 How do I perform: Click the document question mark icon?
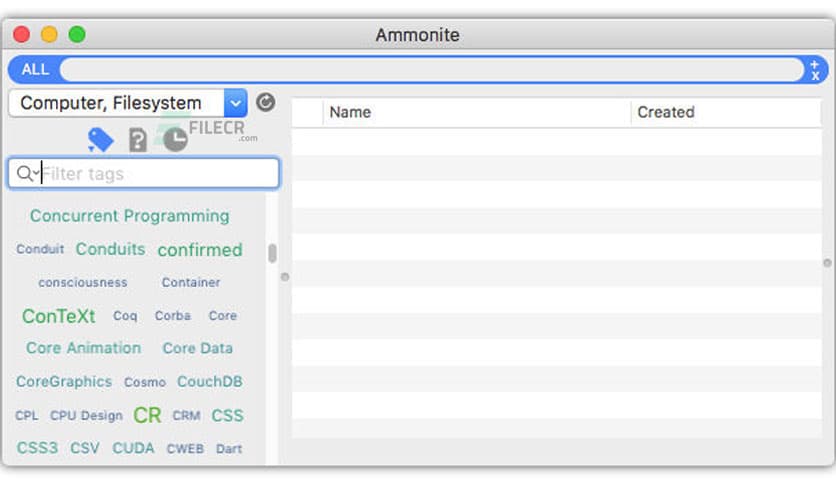coord(138,140)
